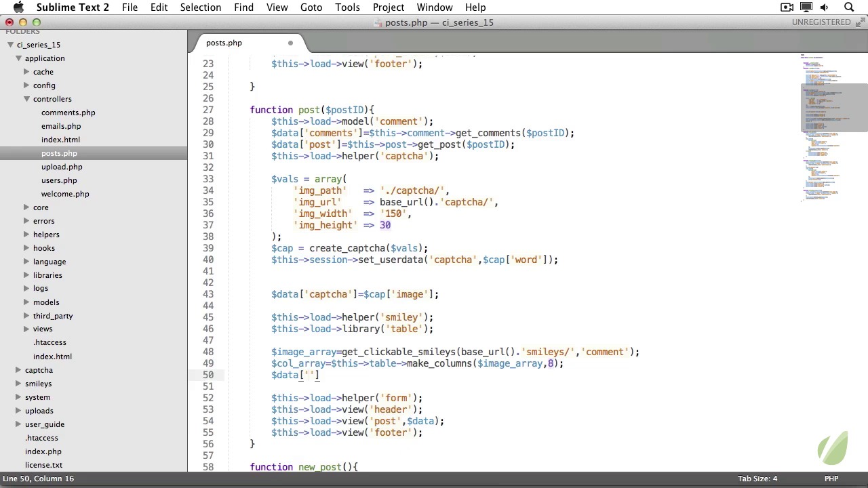Expand the third_party folder
Viewport: 868px width, 488px height.
click(x=26, y=316)
